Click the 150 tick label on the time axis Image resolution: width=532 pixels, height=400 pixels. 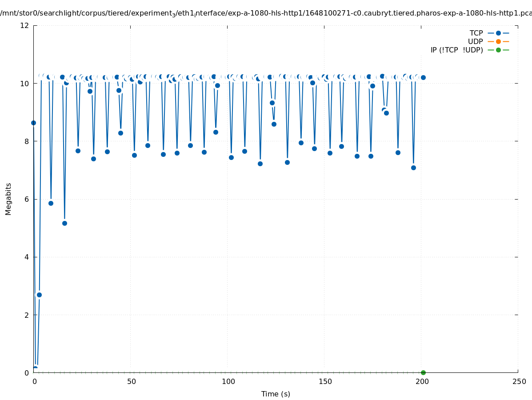pos(325,382)
